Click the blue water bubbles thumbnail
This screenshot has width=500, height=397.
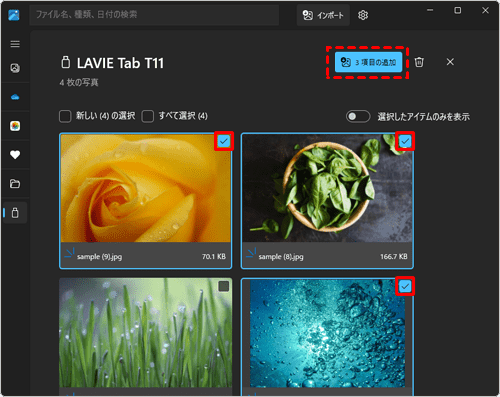coord(327,333)
